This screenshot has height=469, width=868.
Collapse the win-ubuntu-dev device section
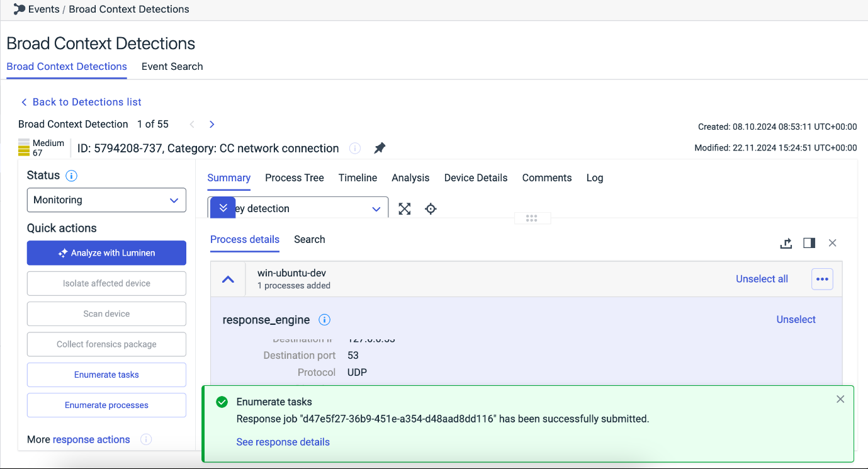coord(228,279)
